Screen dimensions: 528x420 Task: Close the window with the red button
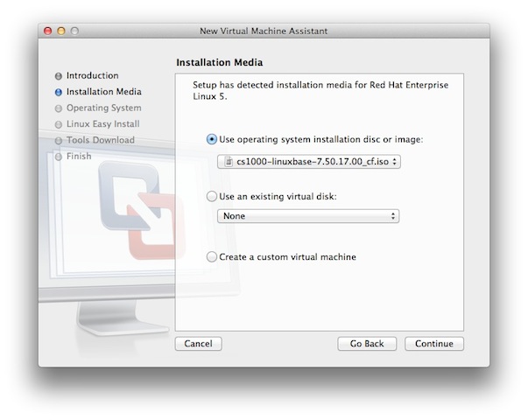click(48, 31)
